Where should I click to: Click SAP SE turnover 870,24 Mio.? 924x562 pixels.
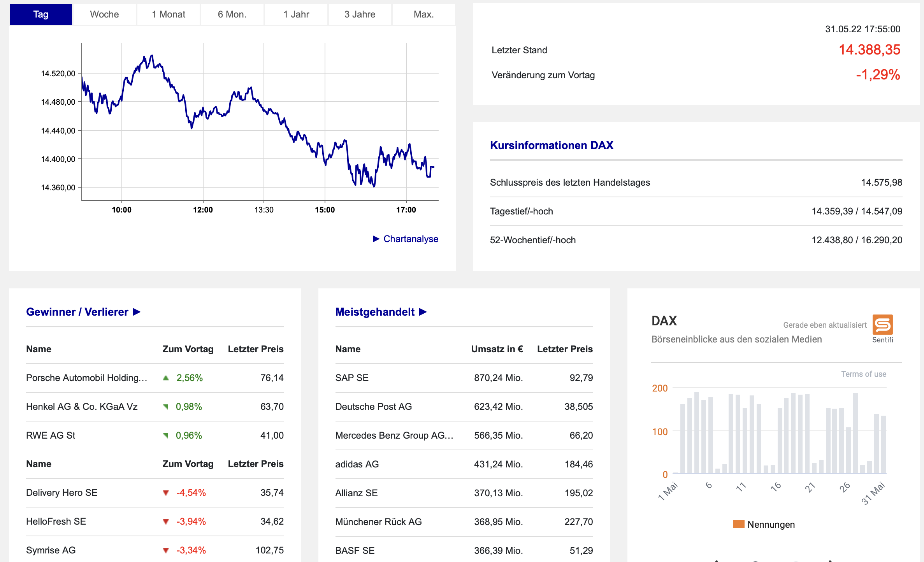tap(498, 378)
